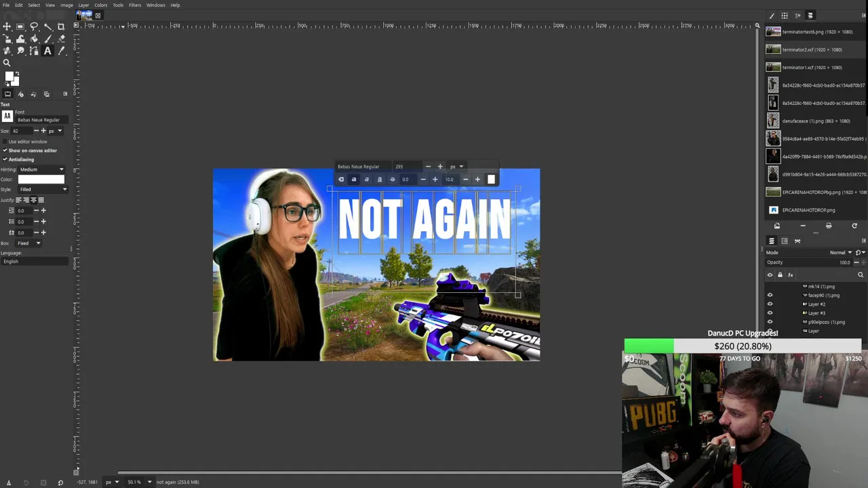Apply underline in on-canvas text toolbar

[x=379, y=180]
